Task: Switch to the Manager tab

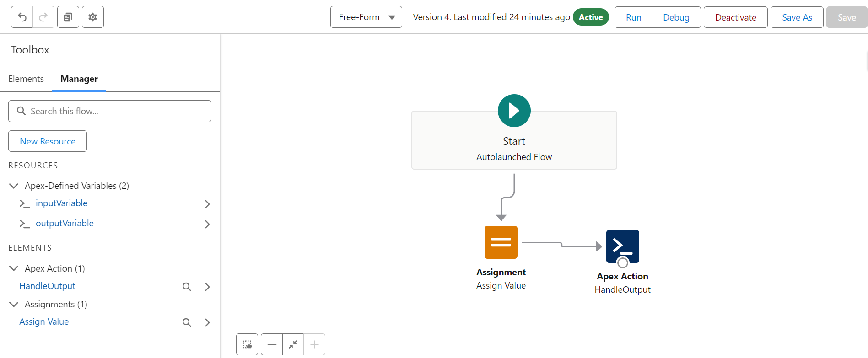Action: pyautogui.click(x=79, y=79)
